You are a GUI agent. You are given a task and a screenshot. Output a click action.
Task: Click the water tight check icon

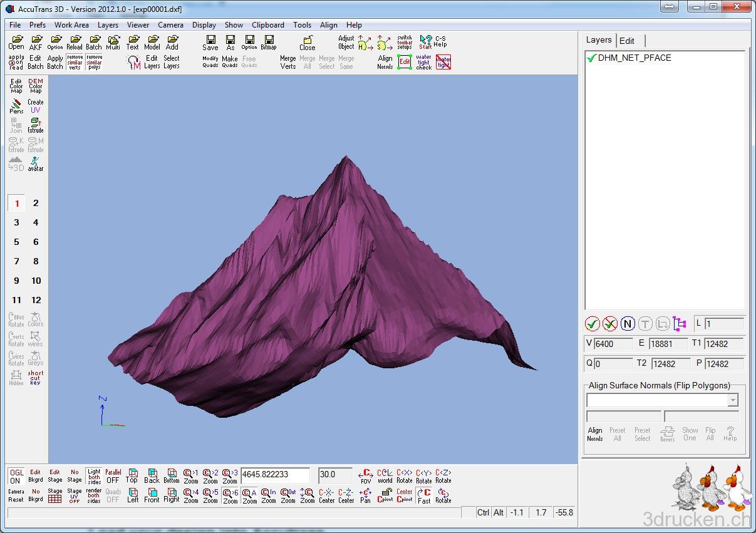tap(424, 62)
